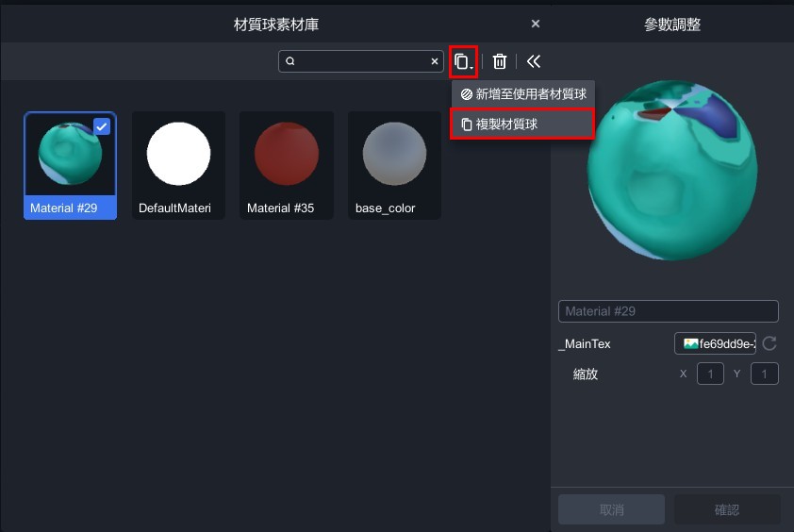Click the 縮放 Y value field

[764, 374]
